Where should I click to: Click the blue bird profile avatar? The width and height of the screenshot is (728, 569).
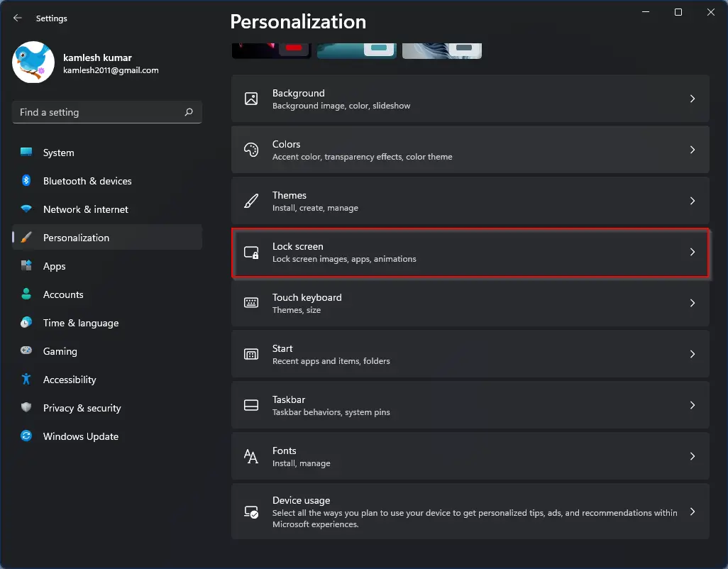tap(33, 62)
